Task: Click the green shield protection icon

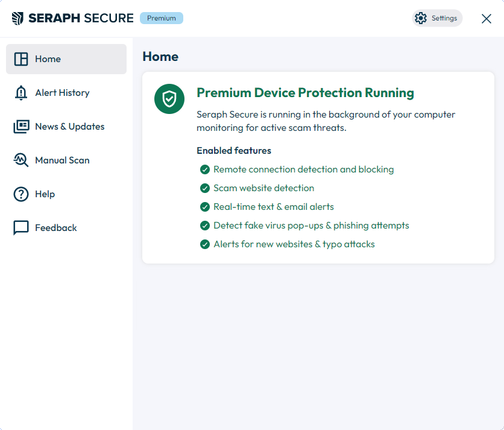Action: [169, 99]
